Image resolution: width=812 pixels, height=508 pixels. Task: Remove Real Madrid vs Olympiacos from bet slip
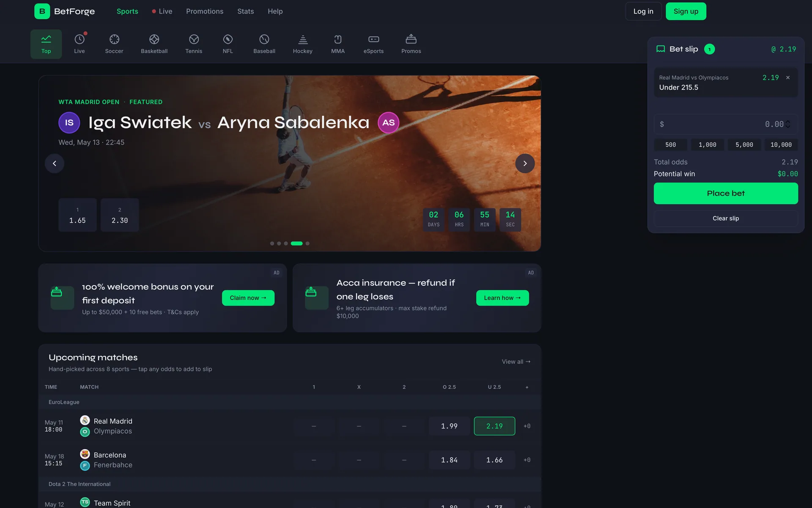click(788, 78)
